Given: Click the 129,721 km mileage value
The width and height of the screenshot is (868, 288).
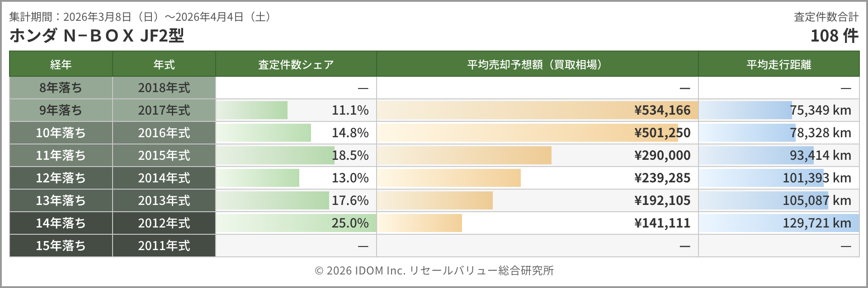Looking at the screenshot, I should (816, 223).
